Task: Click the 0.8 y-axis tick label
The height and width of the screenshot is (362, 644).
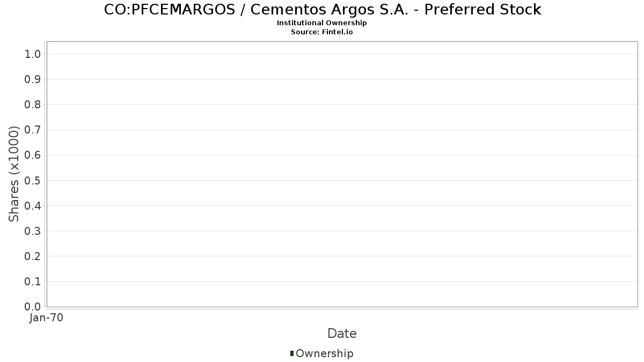Action: coord(33,105)
